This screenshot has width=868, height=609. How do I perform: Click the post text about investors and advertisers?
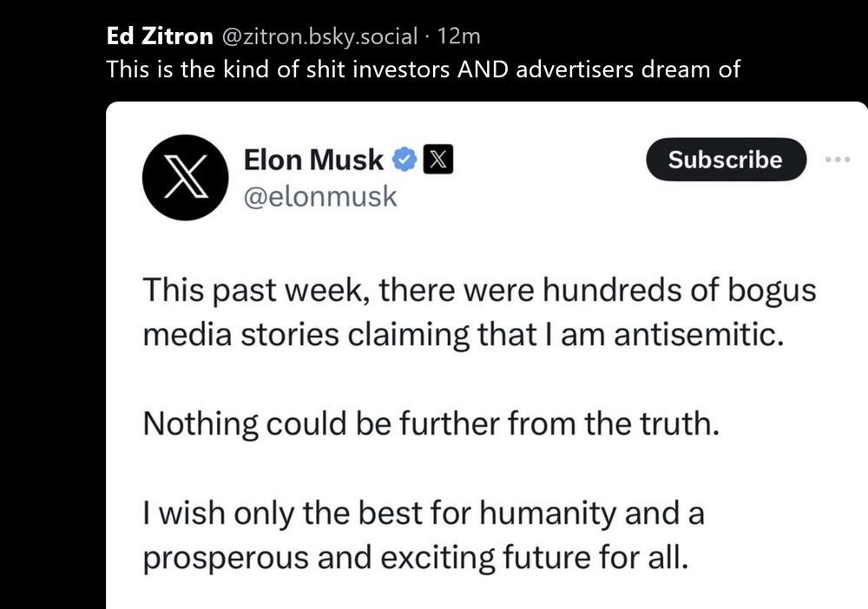click(x=423, y=69)
